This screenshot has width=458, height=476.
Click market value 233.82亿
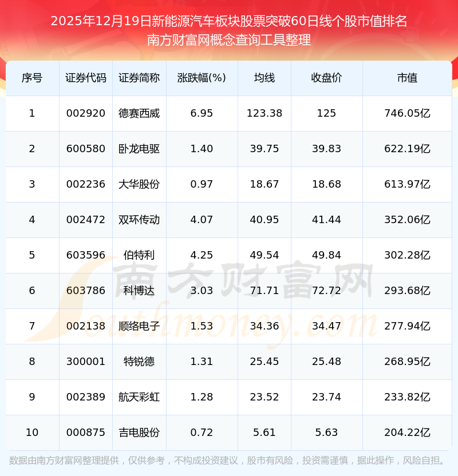407,397
